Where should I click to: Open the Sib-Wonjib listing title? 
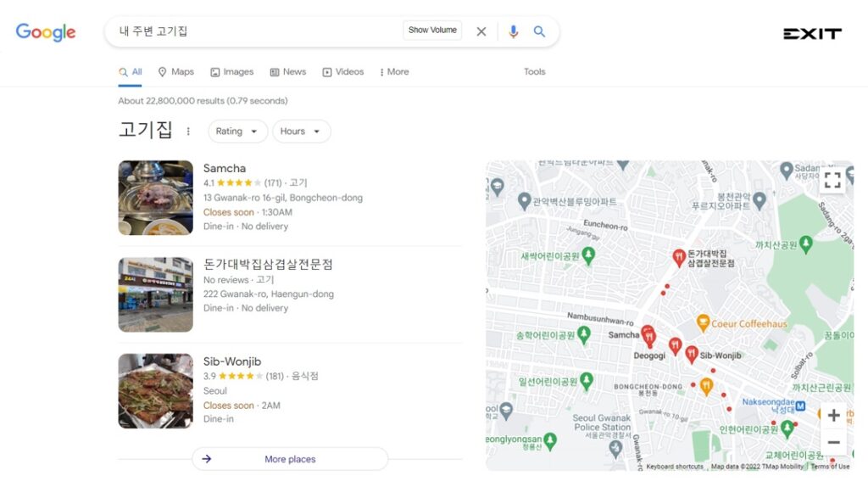(x=232, y=361)
